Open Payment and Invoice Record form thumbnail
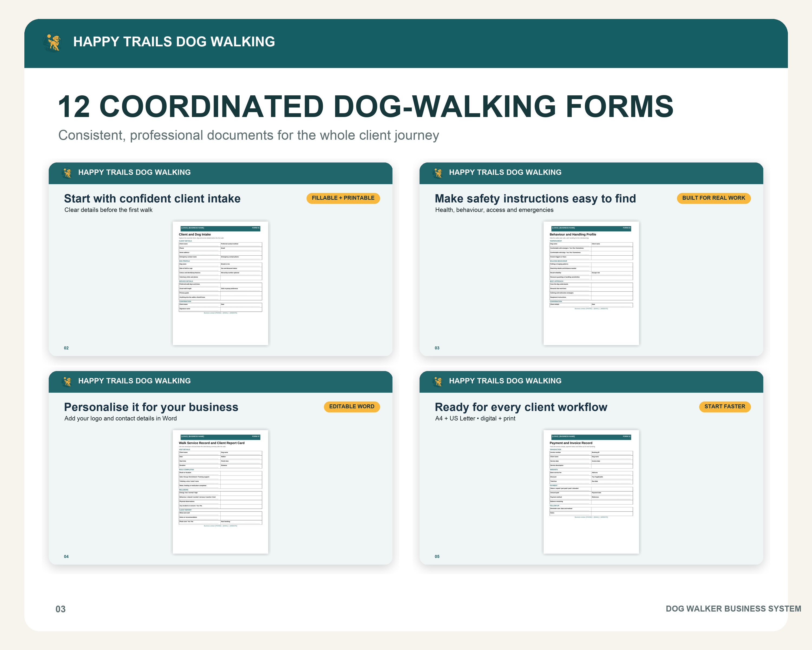812x650 pixels. [x=591, y=492]
